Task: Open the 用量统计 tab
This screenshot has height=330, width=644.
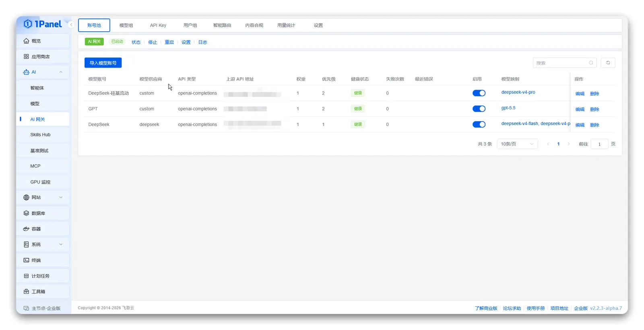Action: coord(286,25)
